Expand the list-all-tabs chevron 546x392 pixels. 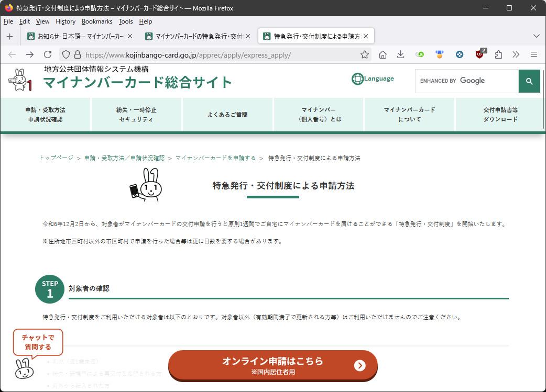[x=536, y=36]
